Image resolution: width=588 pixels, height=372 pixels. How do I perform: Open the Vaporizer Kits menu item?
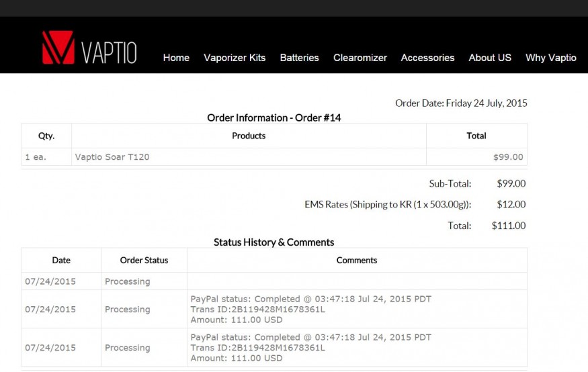[x=235, y=58]
